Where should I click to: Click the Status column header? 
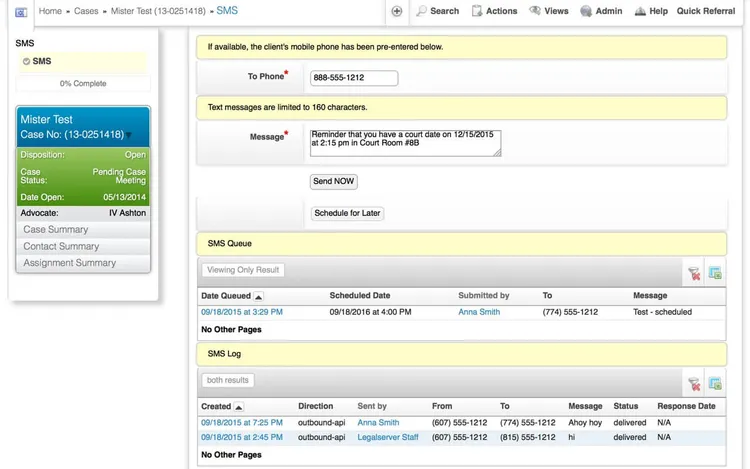point(626,406)
